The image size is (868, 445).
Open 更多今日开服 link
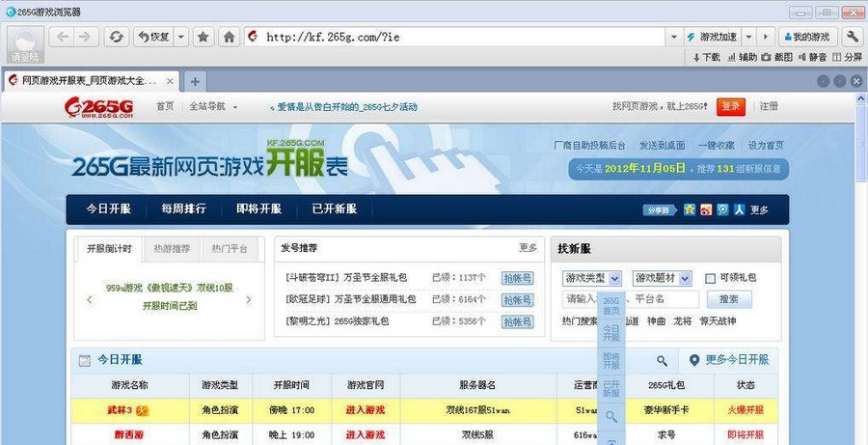pyautogui.click(x=729, y=360)
